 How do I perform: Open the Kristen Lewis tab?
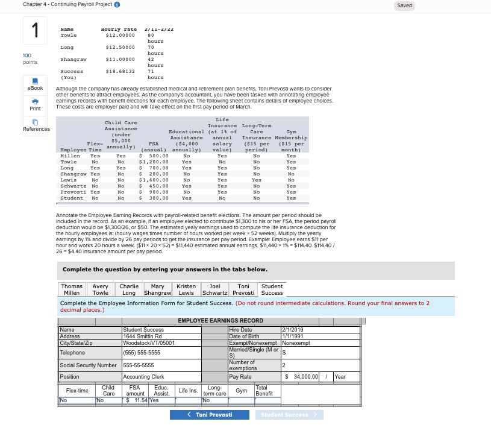click(x=186, y=289)
